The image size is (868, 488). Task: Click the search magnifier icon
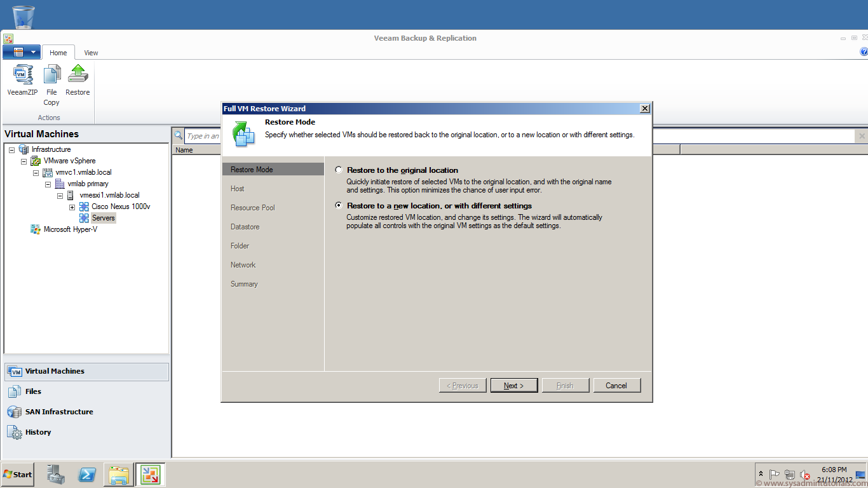[179, 135]
